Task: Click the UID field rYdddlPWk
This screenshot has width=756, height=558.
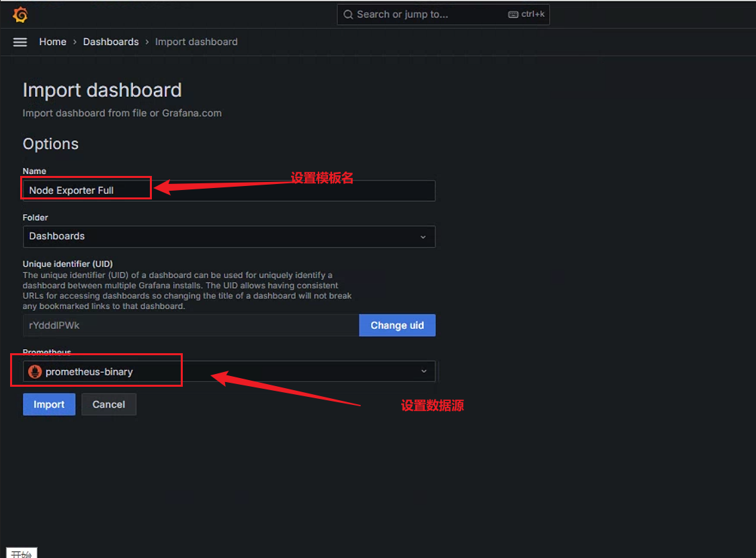Action: click(191, 325)
